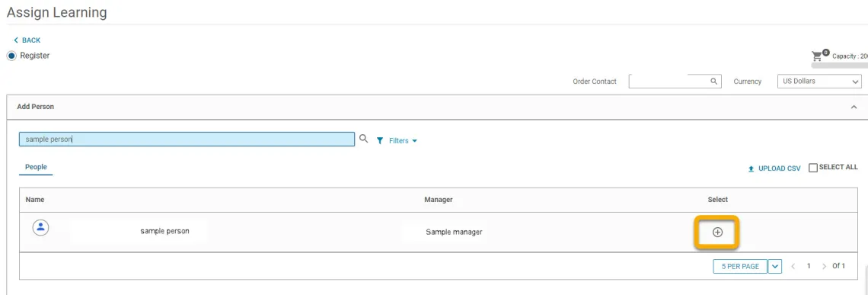Click the funnel filter icon

[380, 141]
